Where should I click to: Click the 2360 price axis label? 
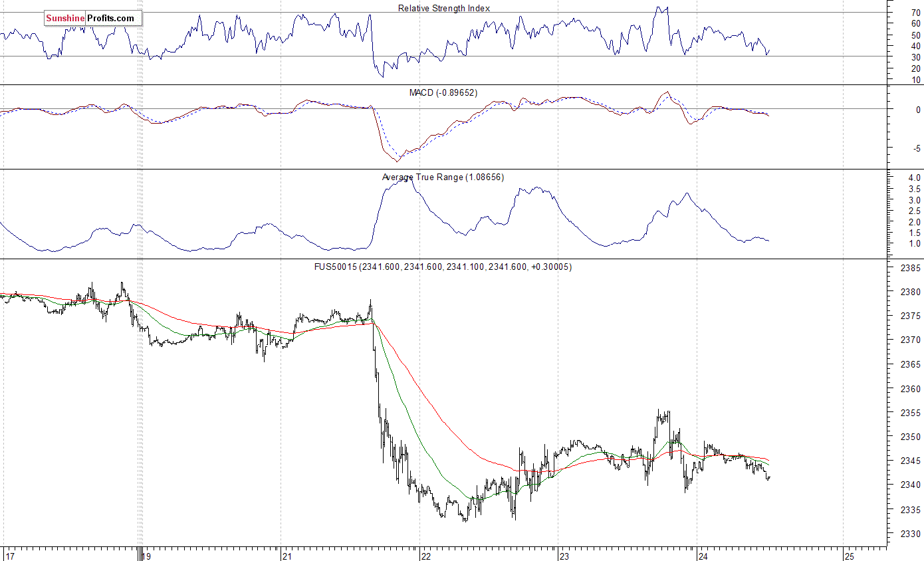(x=911, y=389)
